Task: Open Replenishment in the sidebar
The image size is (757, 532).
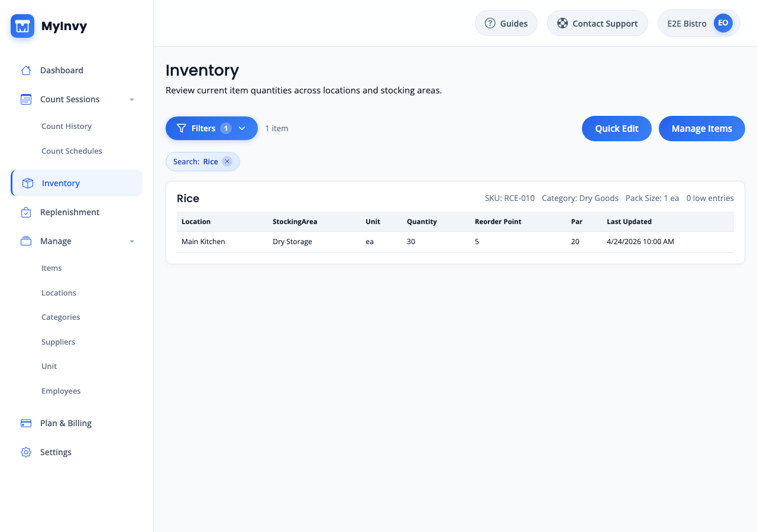Action: pos(76,212)
